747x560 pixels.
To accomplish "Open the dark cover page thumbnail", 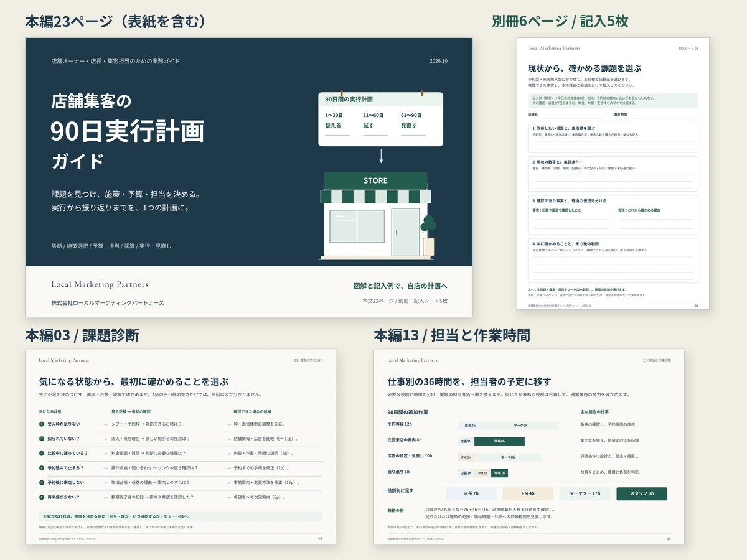I will point(249,177).
